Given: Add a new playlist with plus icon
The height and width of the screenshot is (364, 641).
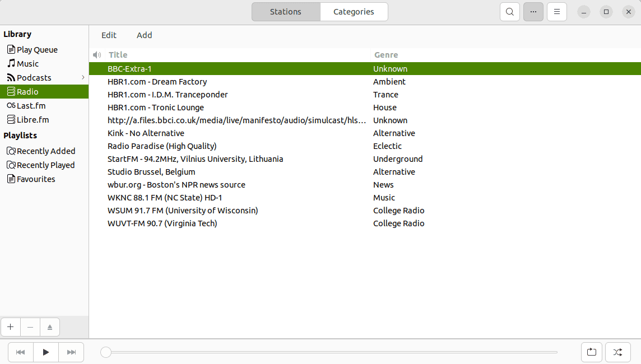Looking at the screenshot, I should (11, 327).
